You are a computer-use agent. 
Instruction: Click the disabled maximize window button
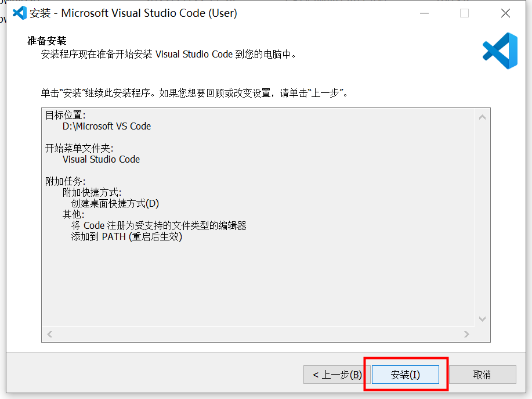465,13
